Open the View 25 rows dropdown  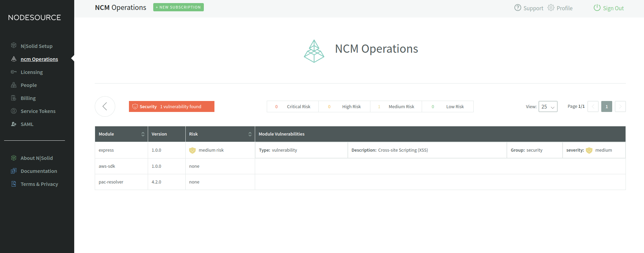pos(548,106)
